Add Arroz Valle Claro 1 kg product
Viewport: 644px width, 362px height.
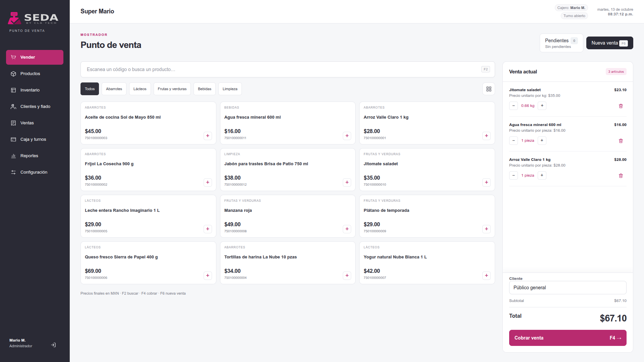click(486, 136)
